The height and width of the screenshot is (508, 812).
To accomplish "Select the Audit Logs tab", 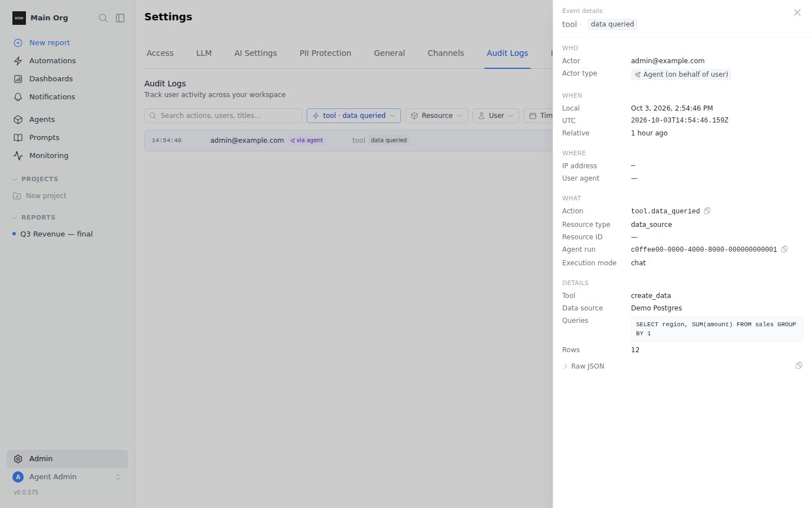I will pyautogui.click(x=507, y=53).
